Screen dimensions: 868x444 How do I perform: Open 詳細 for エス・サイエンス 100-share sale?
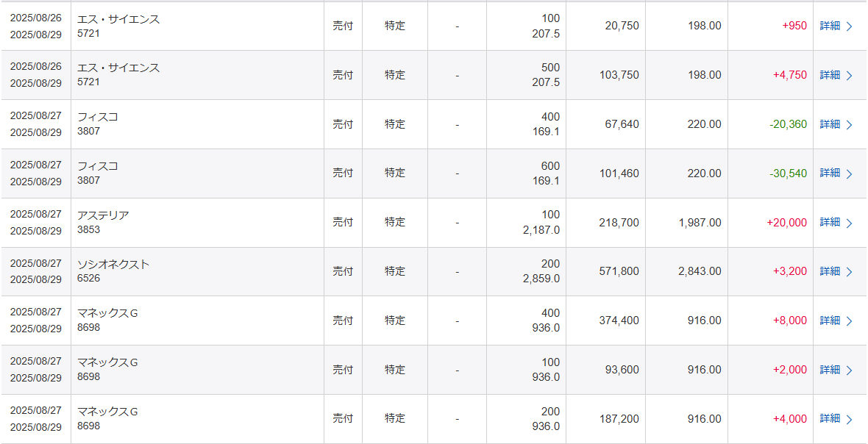(x=830, y=26)
